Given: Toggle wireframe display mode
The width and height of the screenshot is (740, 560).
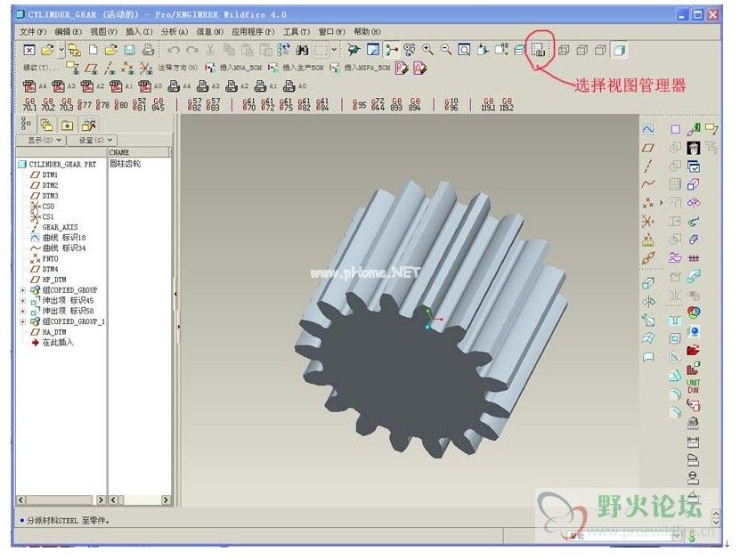Looking at the screenshot, I should click(564, 50).
